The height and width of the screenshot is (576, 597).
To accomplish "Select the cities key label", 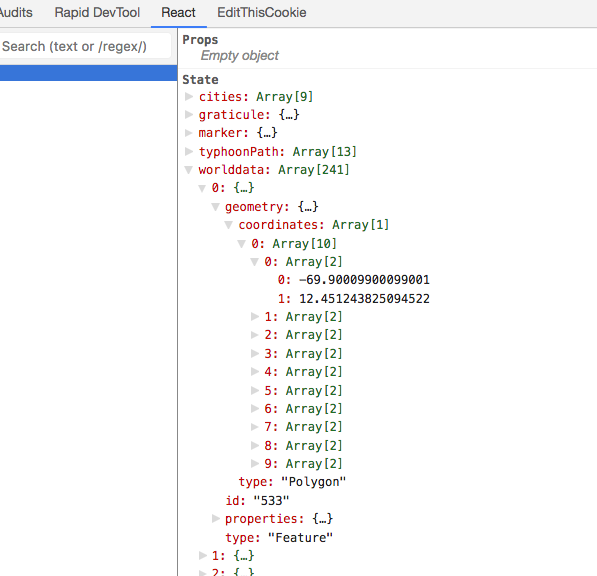I will pos(223,97).
